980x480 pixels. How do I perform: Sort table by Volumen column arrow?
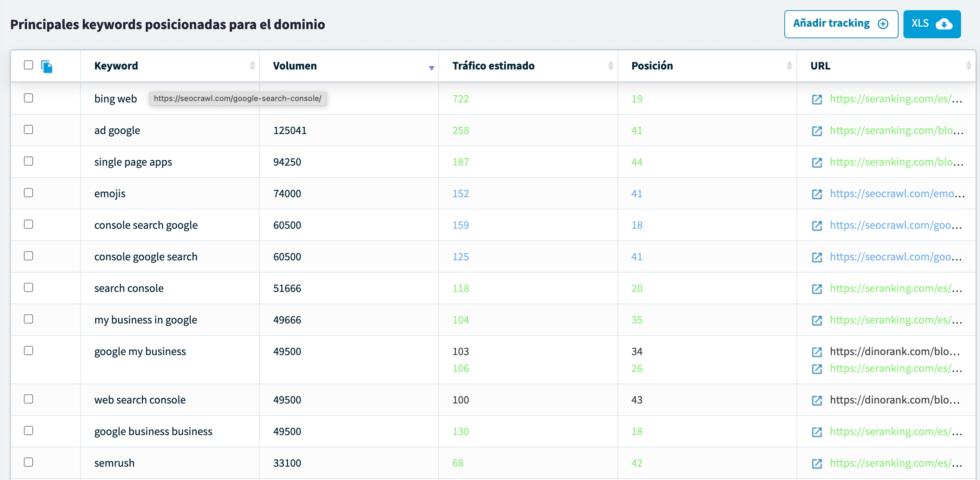point(431,68)
